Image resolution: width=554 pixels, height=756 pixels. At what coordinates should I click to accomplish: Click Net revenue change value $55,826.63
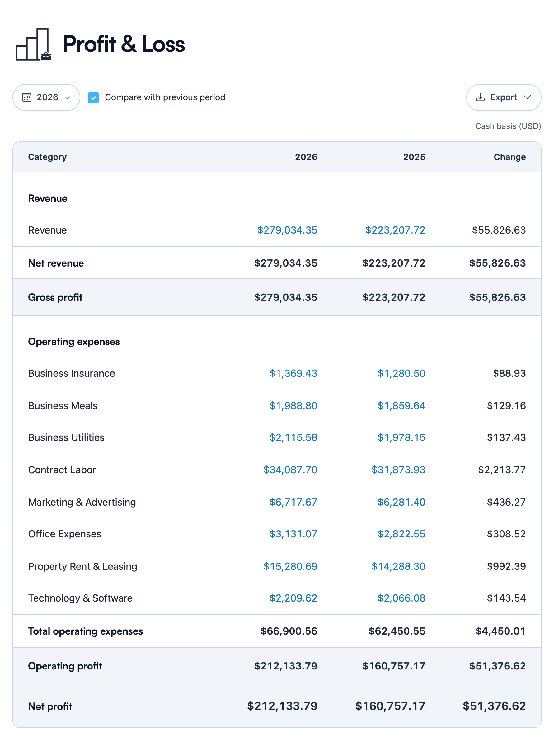pyautogui.click(x=497, y=263)
